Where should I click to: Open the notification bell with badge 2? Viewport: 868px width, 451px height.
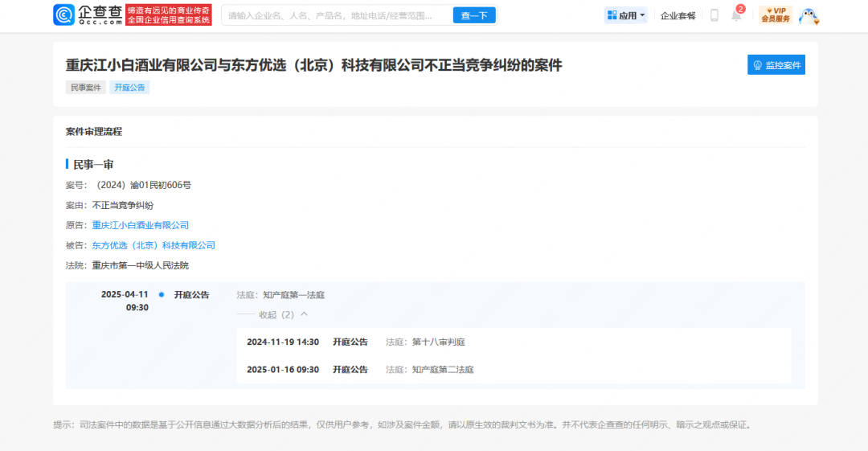point(737,14)
